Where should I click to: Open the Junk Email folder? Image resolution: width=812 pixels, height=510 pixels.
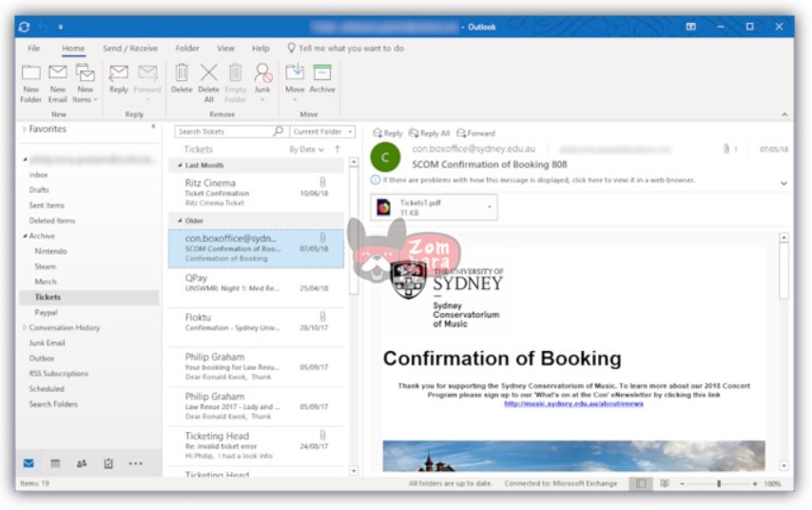pyautogui.click(x=47, y=343)
